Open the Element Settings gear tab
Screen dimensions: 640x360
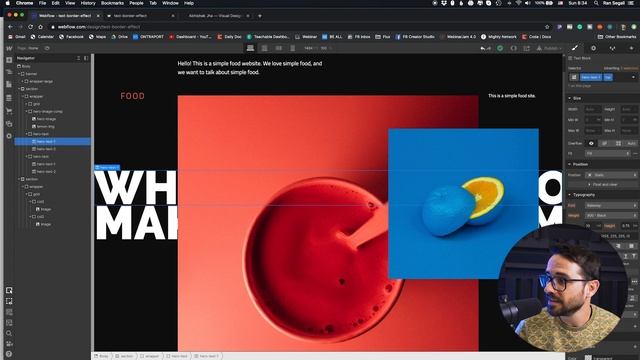(593, 48)
